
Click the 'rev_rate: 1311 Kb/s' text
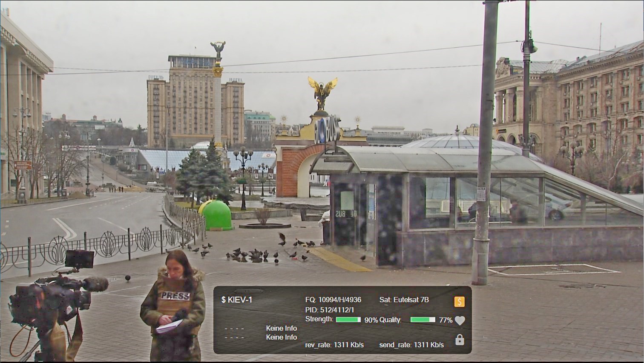pyautogui.click(x=334, y=345)
